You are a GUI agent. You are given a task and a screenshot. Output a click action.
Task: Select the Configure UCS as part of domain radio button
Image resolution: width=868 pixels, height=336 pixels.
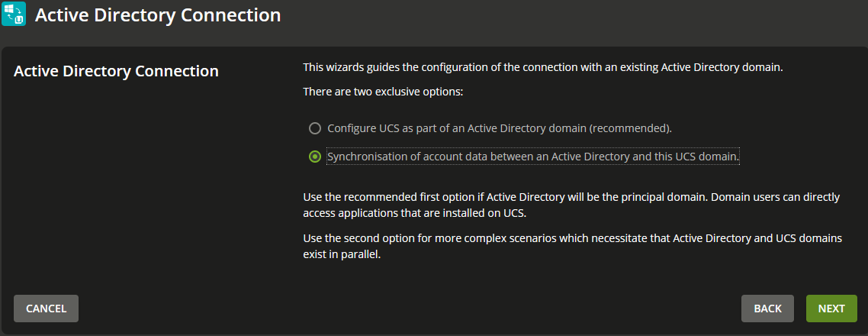click(x=315, y=128)
